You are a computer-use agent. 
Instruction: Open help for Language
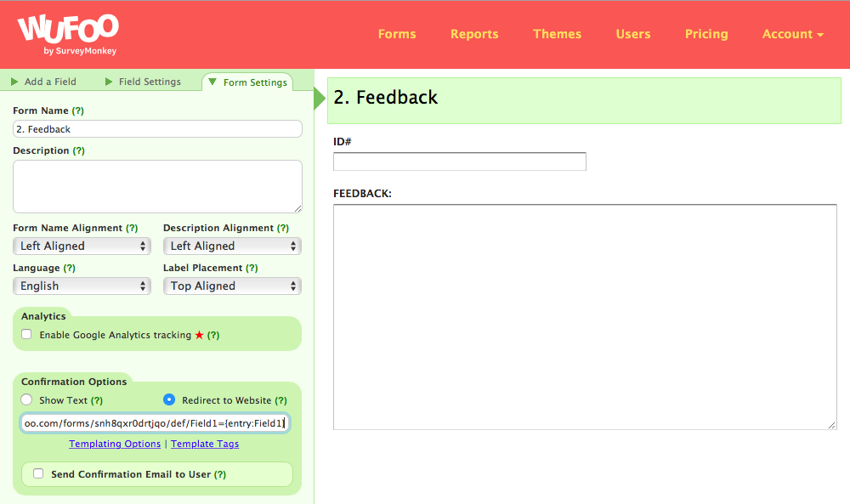pyautogui.click(x=70, y=269)
